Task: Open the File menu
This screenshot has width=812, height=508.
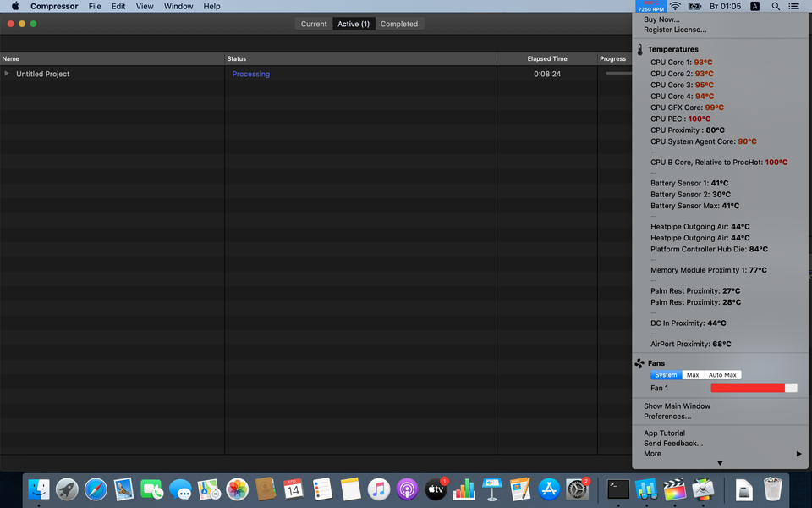Action: [95, 6]
